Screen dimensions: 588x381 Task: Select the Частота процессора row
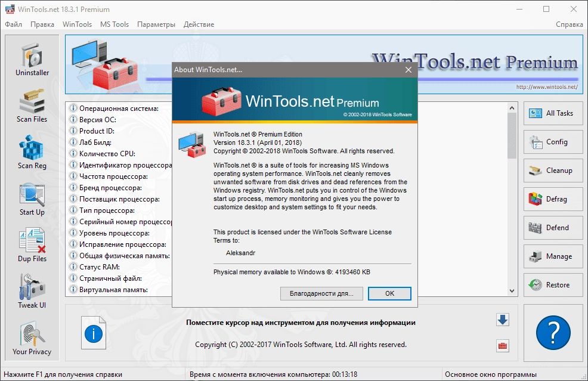pos(119,176)
